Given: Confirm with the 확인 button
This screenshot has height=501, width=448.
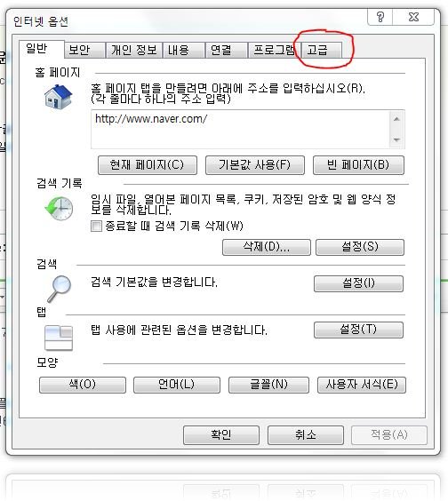Looking at the screenshot, I should point(221,435).
